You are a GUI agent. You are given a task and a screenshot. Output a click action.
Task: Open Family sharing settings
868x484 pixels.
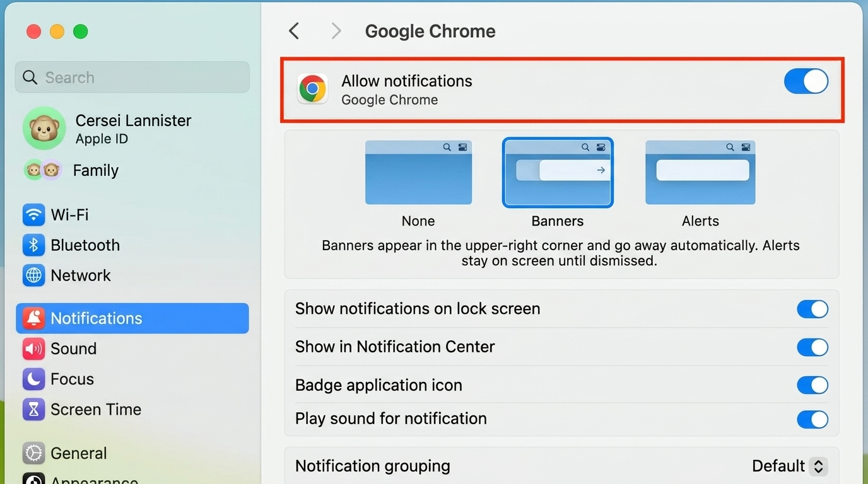click(x=132, y=170)
